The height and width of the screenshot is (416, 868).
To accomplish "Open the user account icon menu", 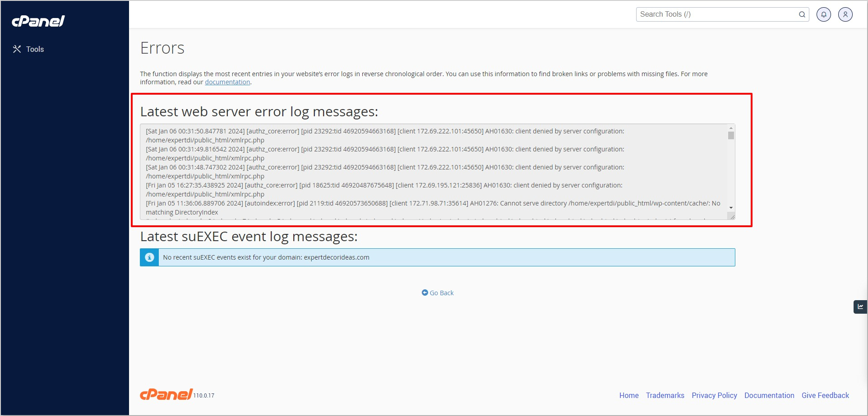I will coord(845,14).
